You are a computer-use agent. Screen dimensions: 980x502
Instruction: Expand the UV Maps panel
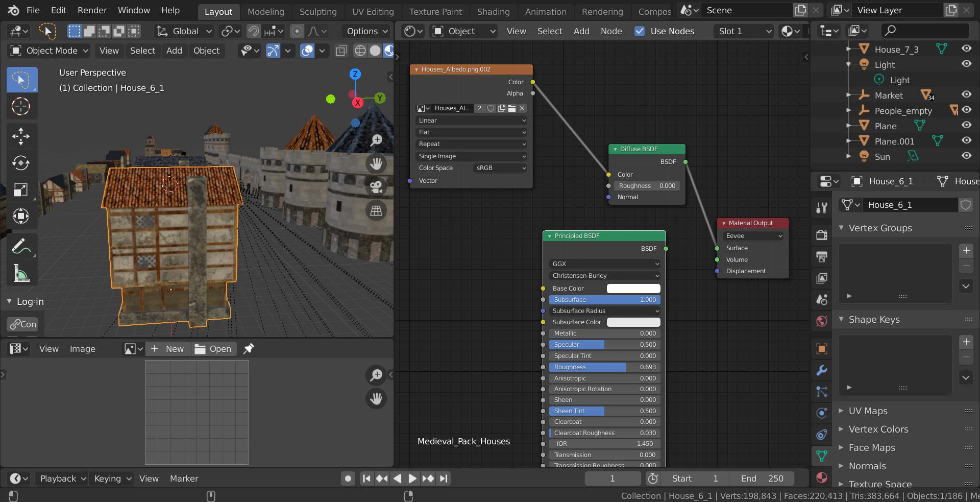click(868, 411)
